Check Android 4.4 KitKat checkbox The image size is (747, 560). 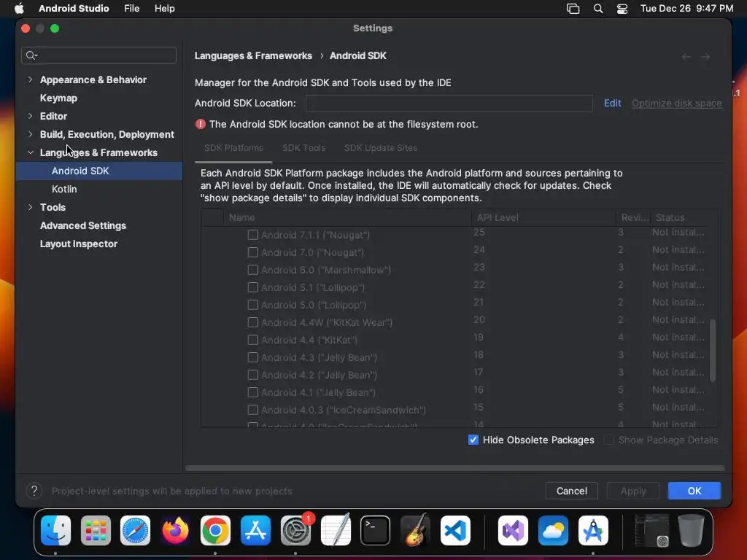253,340
